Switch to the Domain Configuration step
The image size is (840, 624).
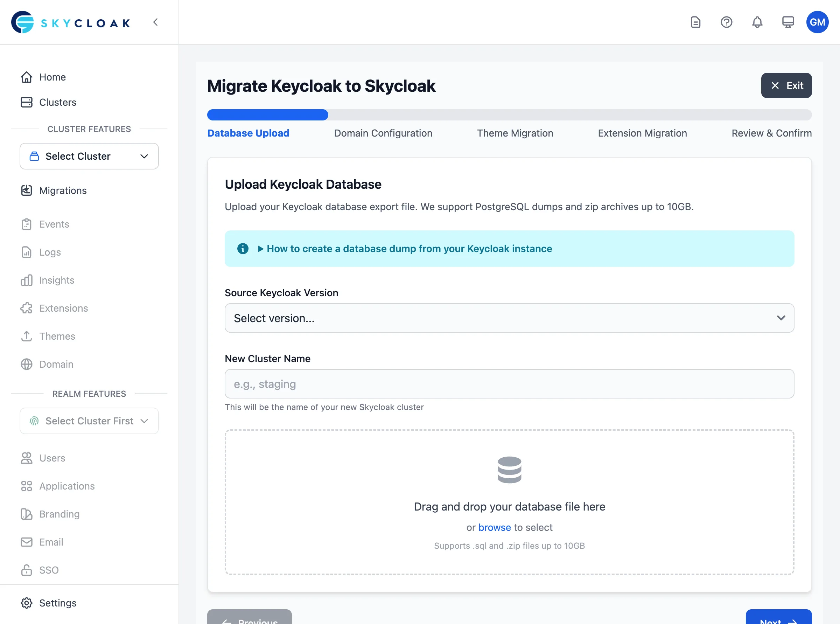(x=383, y=133)
